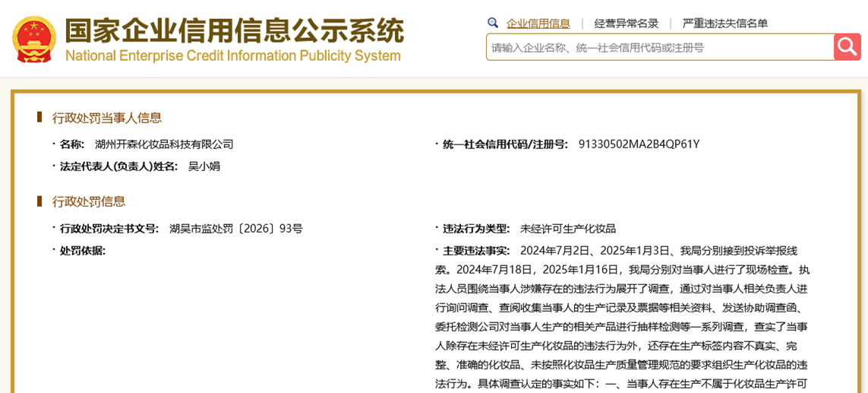The image size is (868, 393).
Task: Click the 主要违法事实 field label
Action: click(x=476, y=251)
